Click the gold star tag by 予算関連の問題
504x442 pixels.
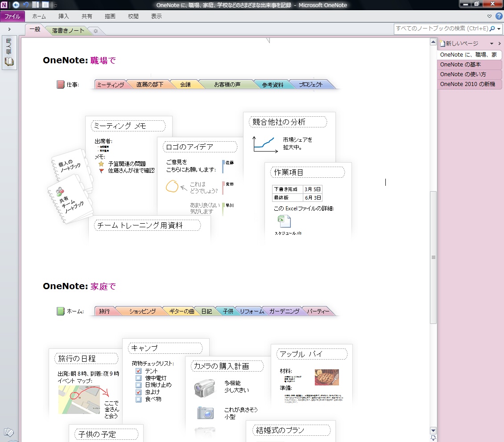pos(101,164)
